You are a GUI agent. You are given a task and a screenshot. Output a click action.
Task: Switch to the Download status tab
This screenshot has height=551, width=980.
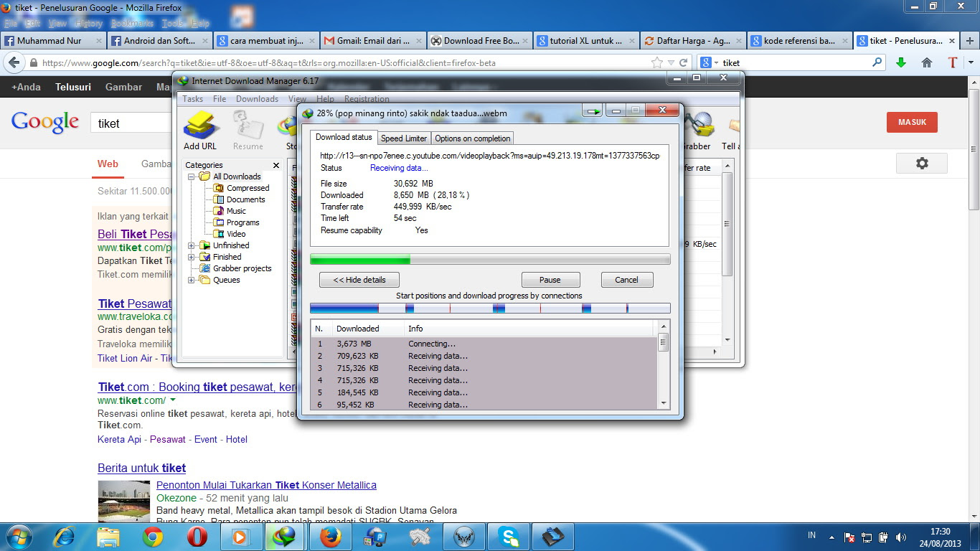point(344,137)
